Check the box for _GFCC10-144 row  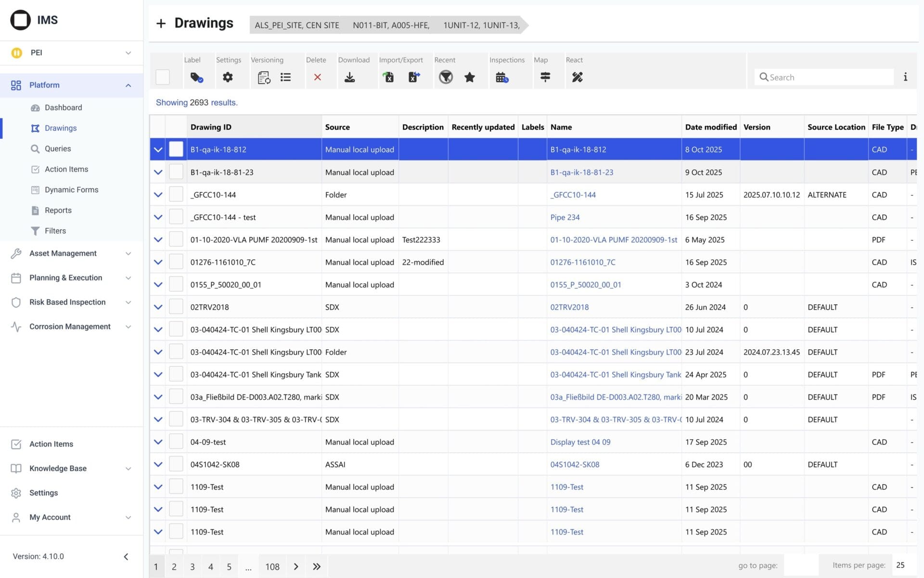[x=176, y=195]
